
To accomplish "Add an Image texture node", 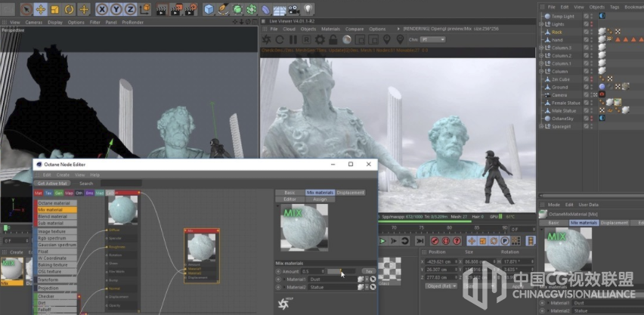I will point(57,232).
